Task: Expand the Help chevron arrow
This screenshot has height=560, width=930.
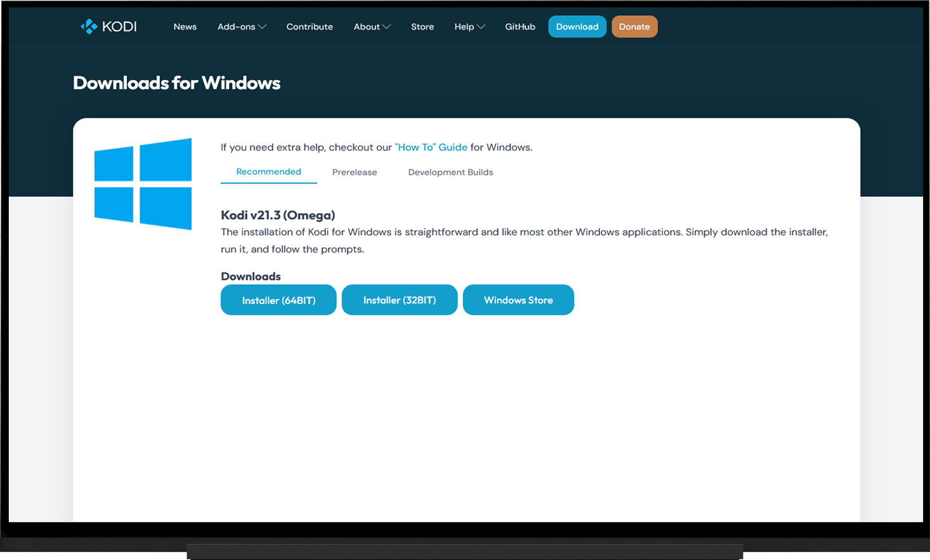Action: pos(481,27)
